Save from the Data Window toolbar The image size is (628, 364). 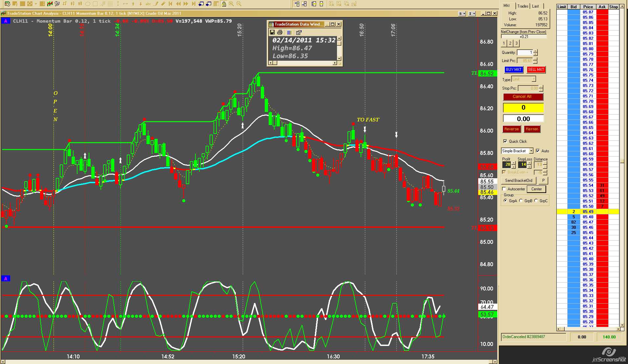pyautogui.click(x=272, y=32)
